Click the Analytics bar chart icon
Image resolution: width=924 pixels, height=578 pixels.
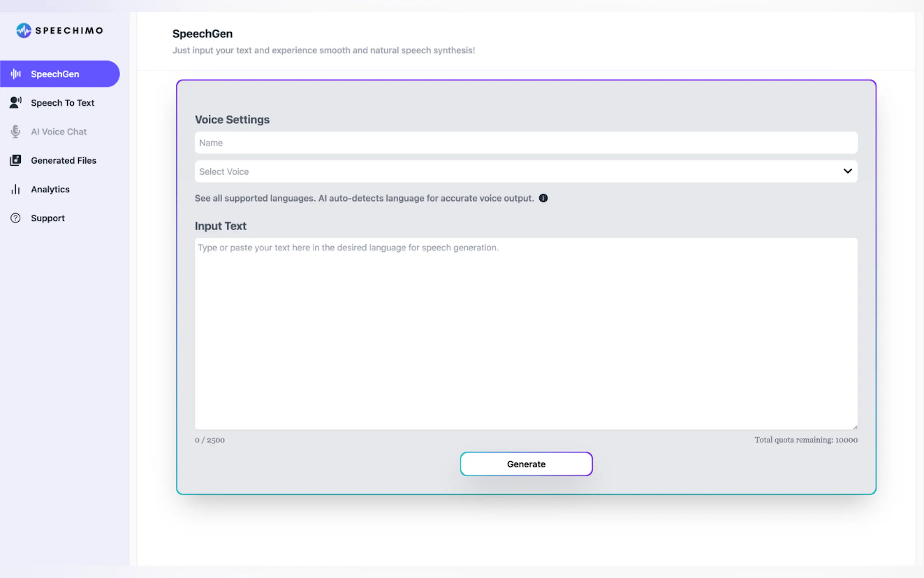15,189
